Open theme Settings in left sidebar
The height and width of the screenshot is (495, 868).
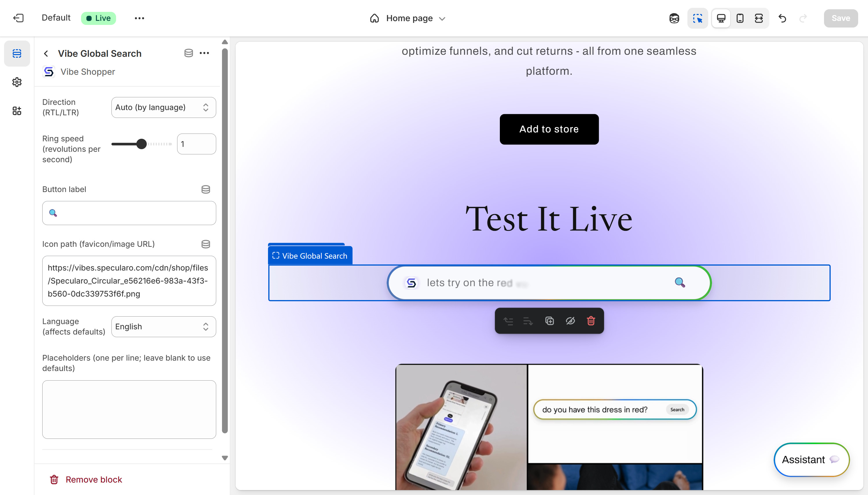tap(17, 82)
